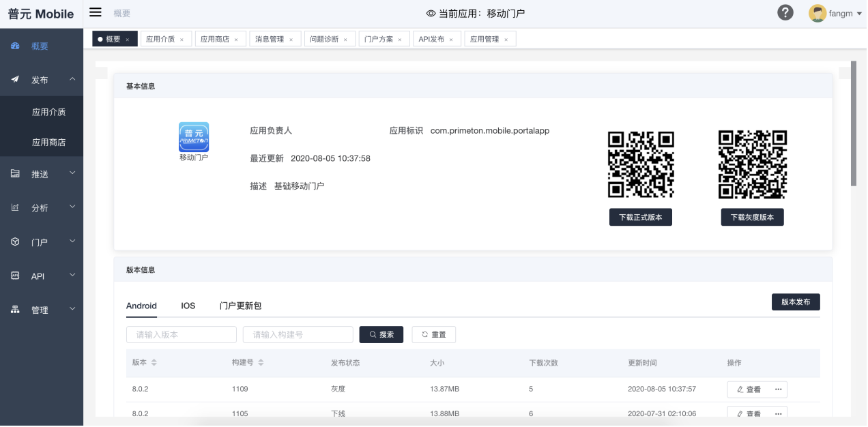This screenshot has height=427, width=868.
Task: Switch to the IOS tab
Action: 188,306
